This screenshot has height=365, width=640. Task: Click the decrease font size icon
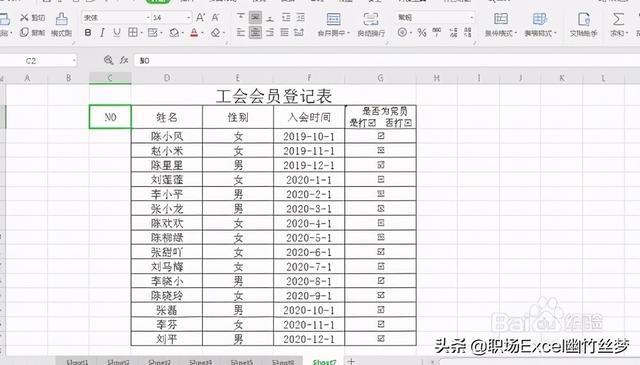[215, 18]
